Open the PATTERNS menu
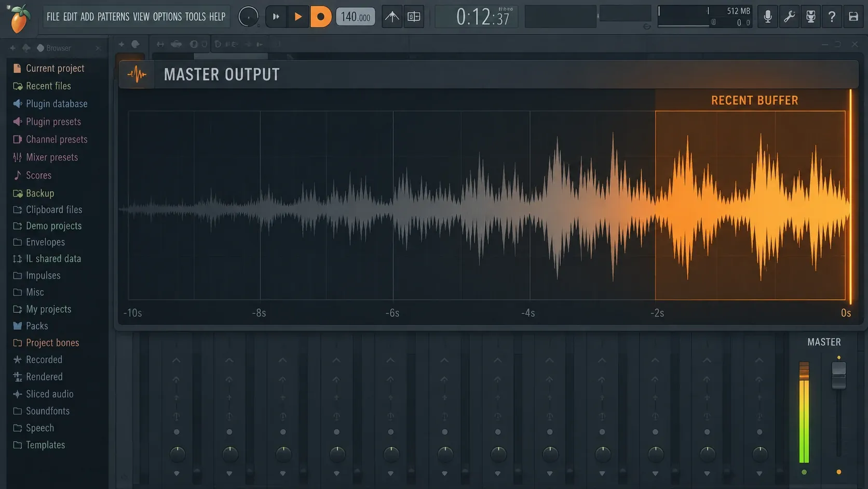Image resolution: width=868 pixels, height=489 pixels. point(113,17)
